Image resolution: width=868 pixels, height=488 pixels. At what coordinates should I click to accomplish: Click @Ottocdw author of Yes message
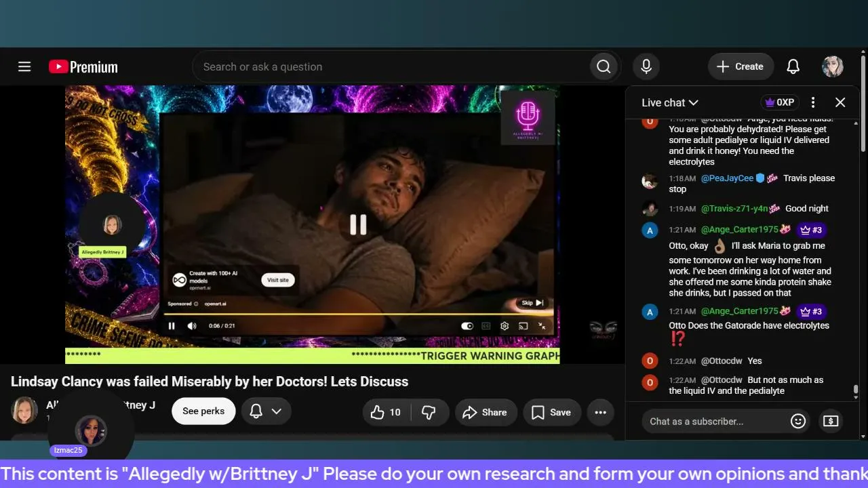[x=722, y=361]
